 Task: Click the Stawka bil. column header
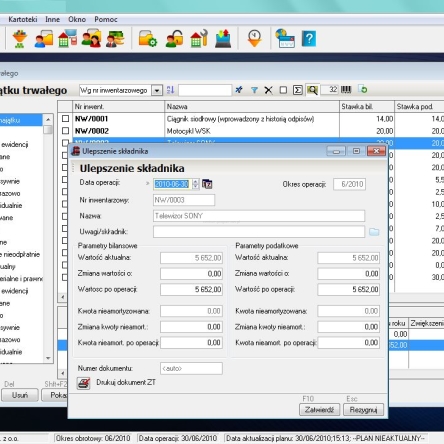[x=367, y=107]
